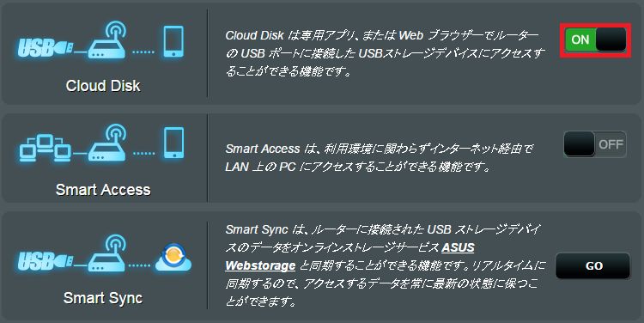Click the GO button for Smart Sync
This screenshot has height=323, width=644.
click(593, 266)
